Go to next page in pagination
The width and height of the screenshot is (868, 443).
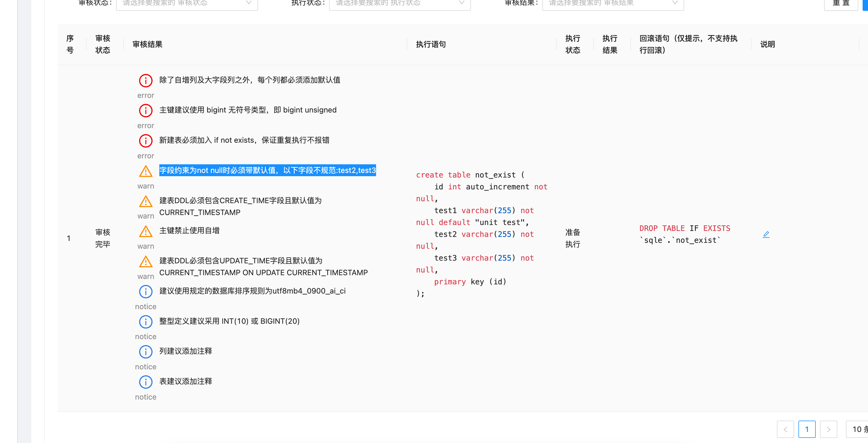(x=829, y=429)
